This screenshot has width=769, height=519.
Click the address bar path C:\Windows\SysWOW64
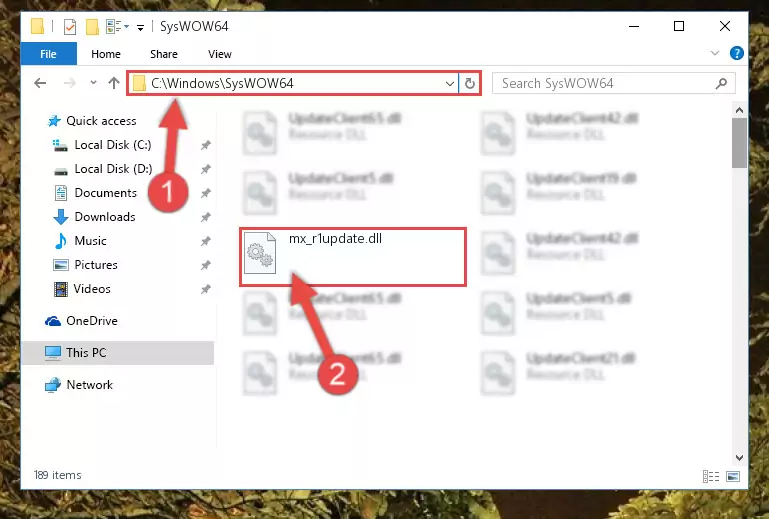coord(222,83)
